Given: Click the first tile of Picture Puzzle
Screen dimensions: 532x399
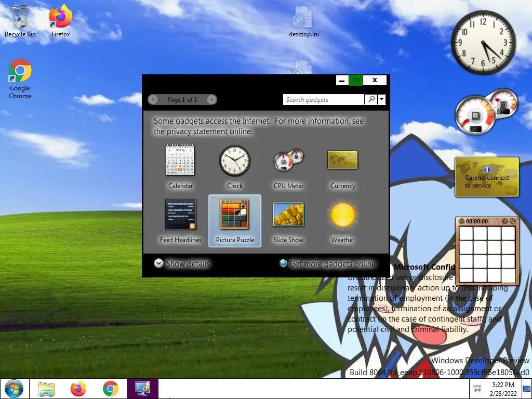Looking at the screenshot, I should click(x=466, y=233).
